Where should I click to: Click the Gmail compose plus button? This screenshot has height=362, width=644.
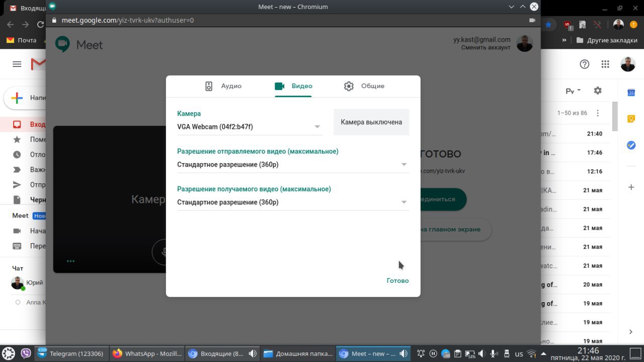tap(17, 98)
